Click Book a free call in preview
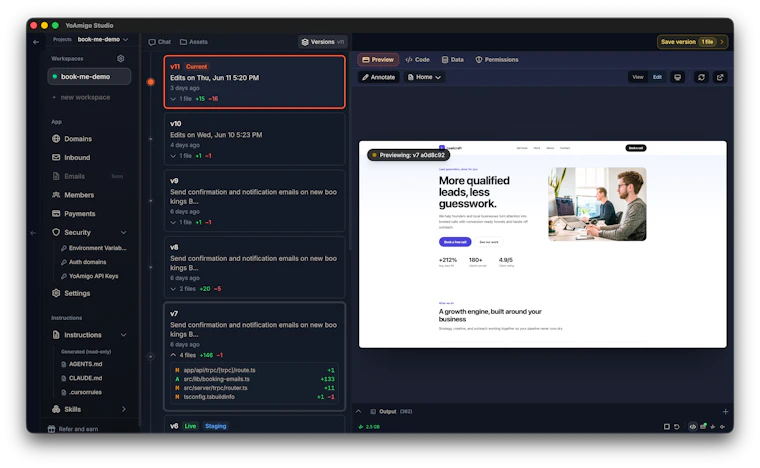 (455, 242)
